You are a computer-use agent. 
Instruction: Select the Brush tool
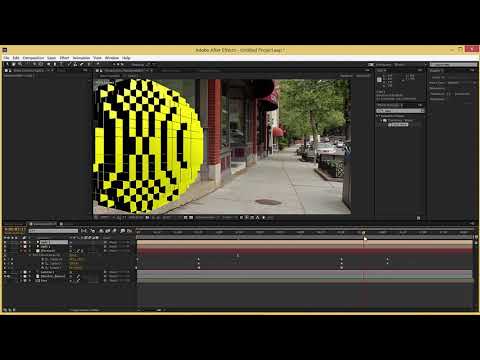coord(69,64)
